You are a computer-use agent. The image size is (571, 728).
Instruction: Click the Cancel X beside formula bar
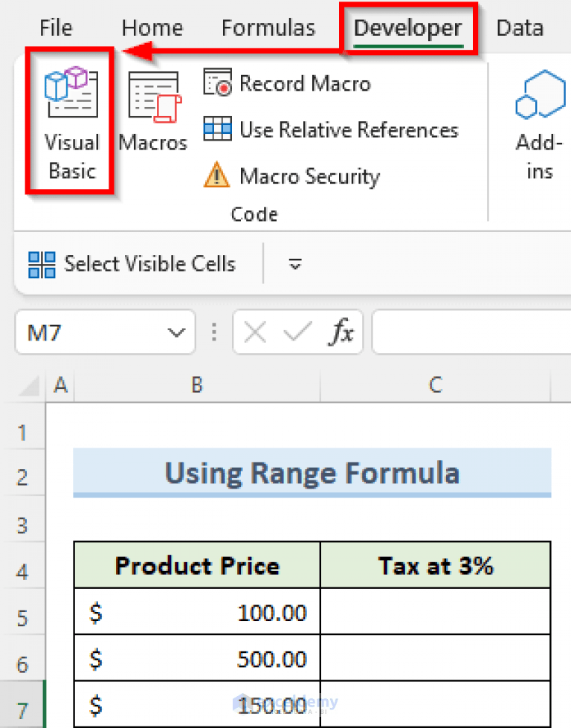coord(254,332)
